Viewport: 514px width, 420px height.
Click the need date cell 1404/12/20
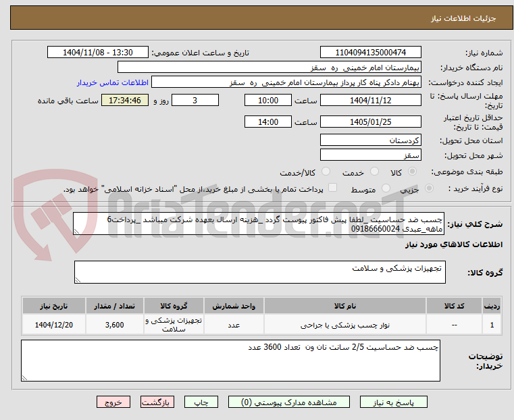[x=54, y=325]
